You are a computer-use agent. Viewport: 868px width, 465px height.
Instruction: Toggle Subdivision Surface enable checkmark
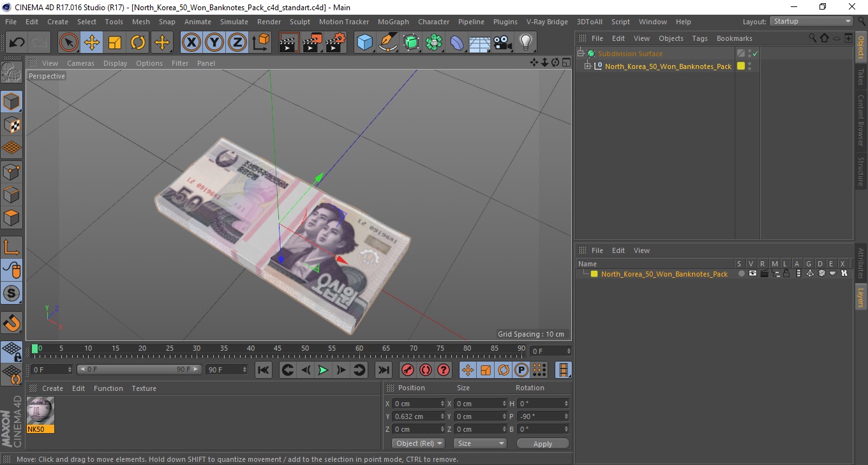[755, 54]
